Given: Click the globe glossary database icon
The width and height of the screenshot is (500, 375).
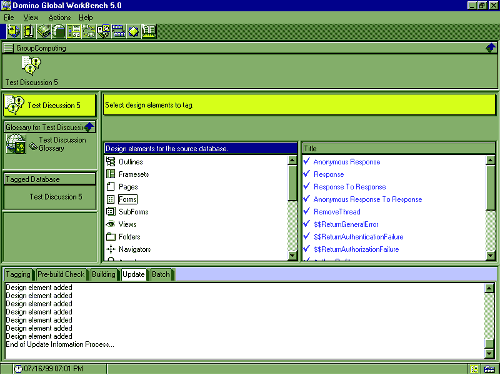Looking at the screenshot, I should 16,144.
